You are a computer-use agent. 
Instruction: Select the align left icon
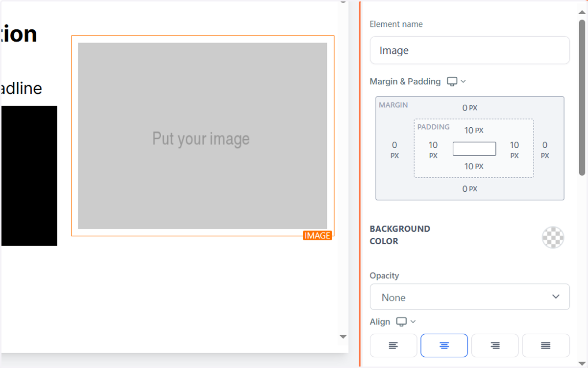[393, 345]
